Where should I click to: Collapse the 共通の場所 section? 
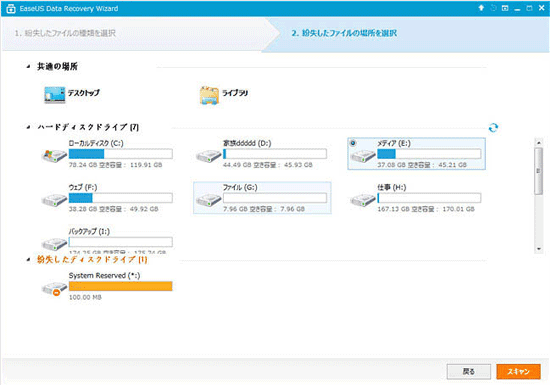tap(28, 67)
